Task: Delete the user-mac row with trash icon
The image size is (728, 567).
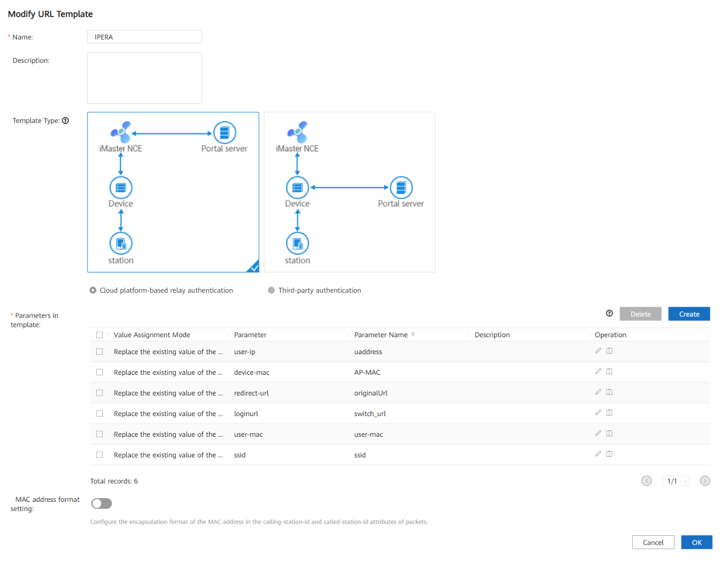Action: click(609, 434)
